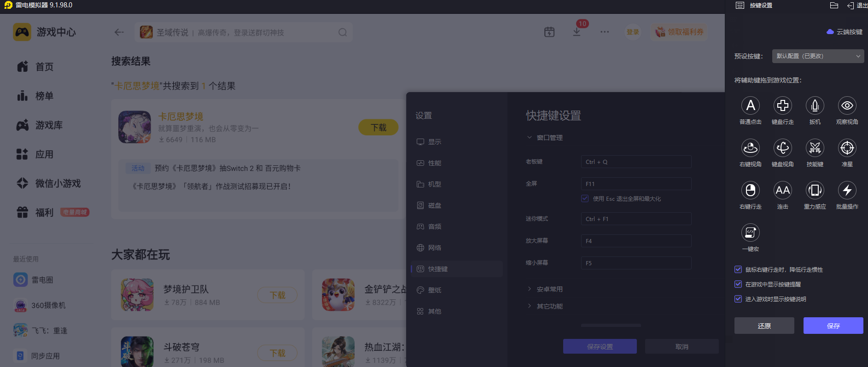Select the 键盘视角 tool
The height and width of the screenshot is (367, 868).
click(783, 148)
